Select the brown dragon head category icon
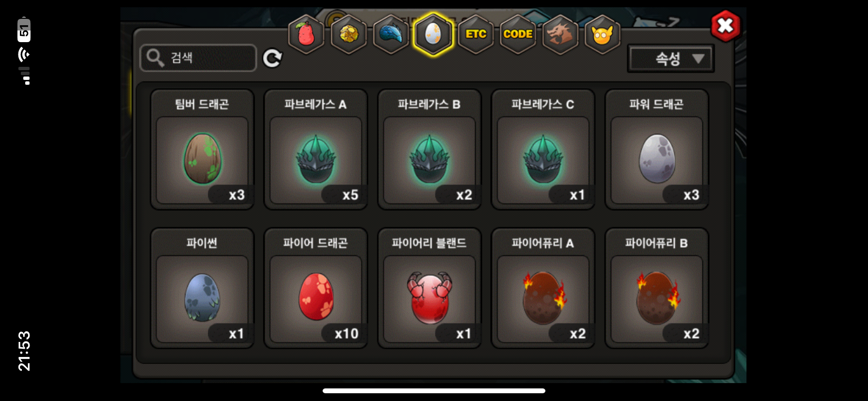The width and height of the screenshot is (868, 401). click(x=560, y=34)
